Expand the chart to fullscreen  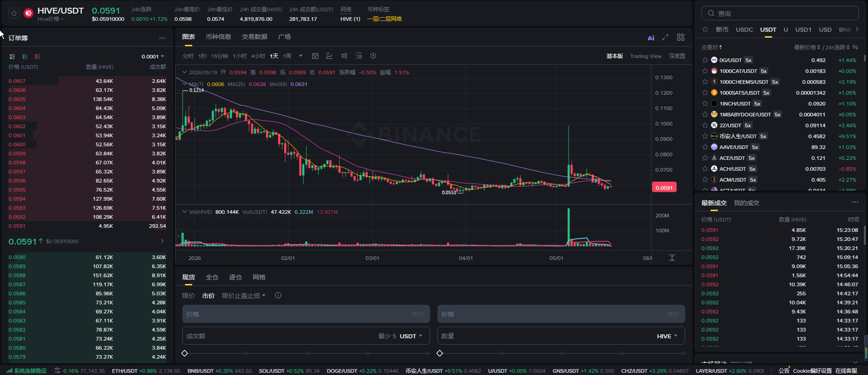point(665,37)
